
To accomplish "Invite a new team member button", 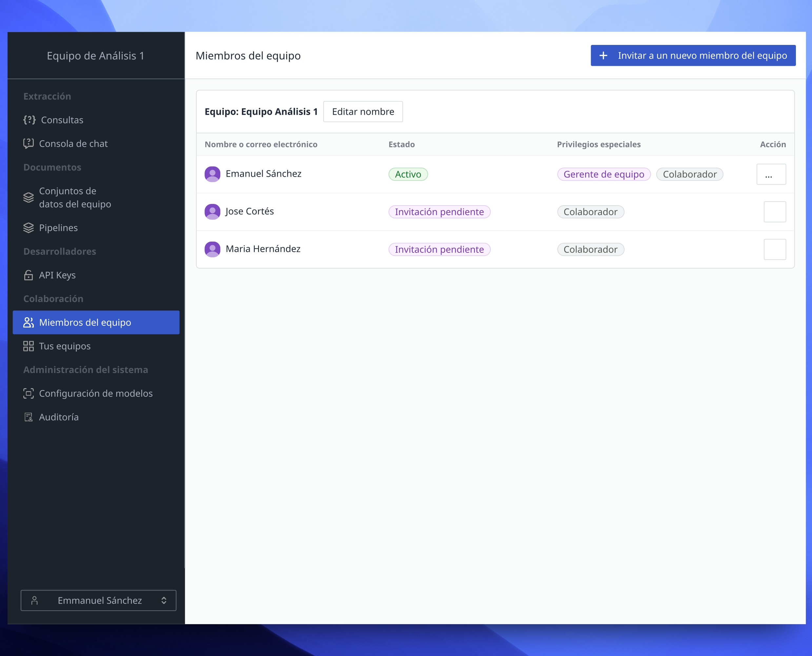I will point(693,55).
